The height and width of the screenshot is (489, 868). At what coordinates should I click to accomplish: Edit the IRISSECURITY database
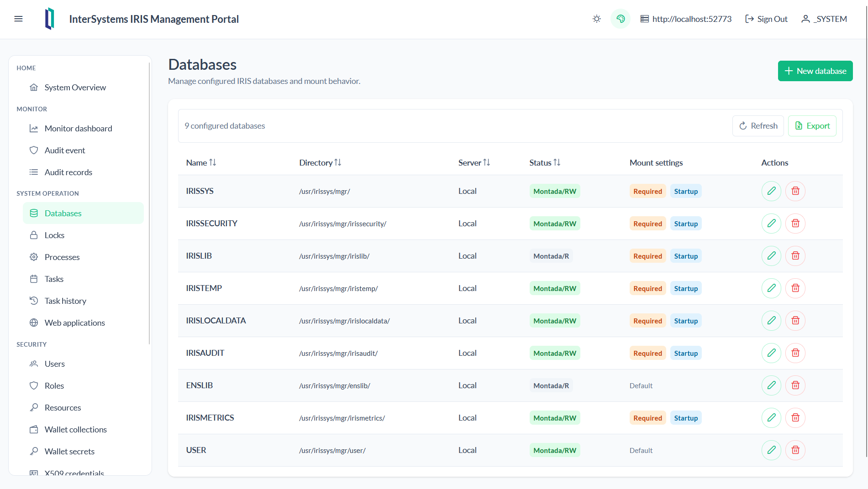[771, 224]
